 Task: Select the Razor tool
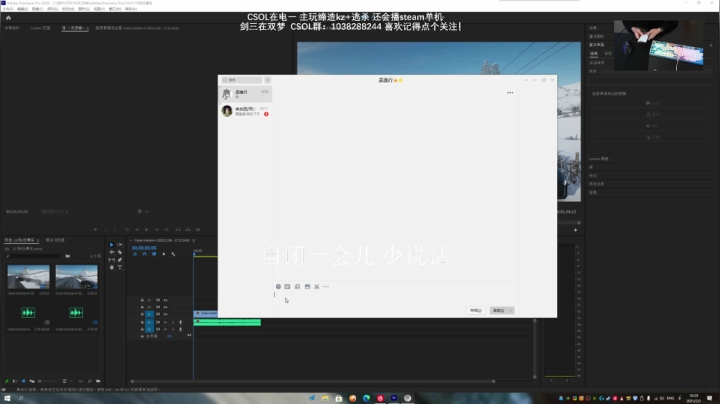point(120,252)
